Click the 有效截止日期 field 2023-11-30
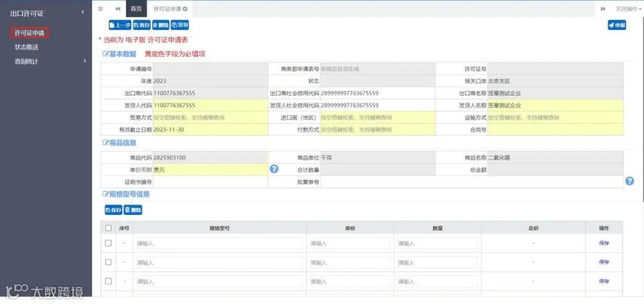This screenshot has width=644, height=304. click(210, 130)
